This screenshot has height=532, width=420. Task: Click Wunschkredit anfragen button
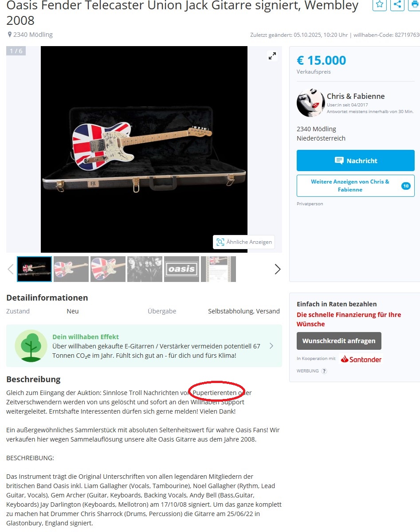pos(339,341)
